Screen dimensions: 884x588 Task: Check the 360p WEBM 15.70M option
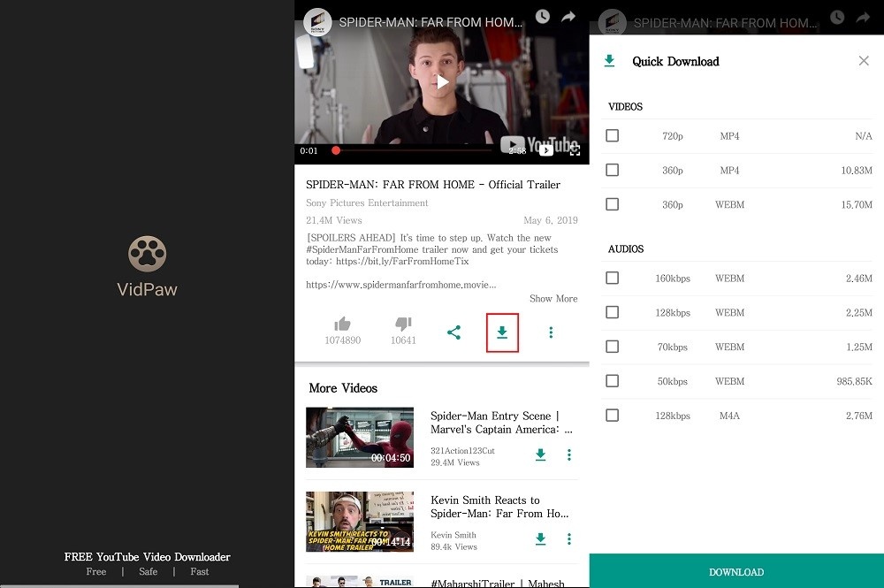(613, 204)
